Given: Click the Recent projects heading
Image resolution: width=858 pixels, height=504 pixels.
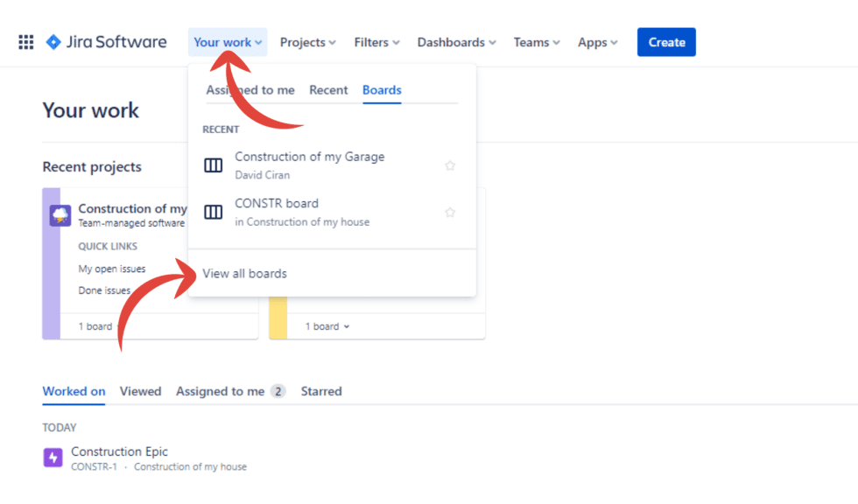Looking at the screenshot, I should (x=92, y=167).
